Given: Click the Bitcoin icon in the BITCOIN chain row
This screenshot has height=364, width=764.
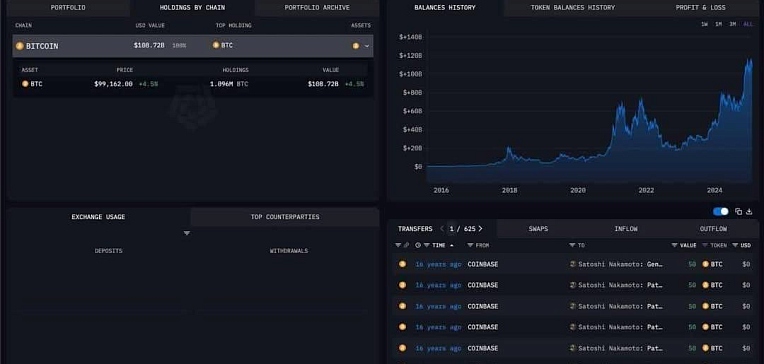Looking at the screenshot, I should pos(19,46).
